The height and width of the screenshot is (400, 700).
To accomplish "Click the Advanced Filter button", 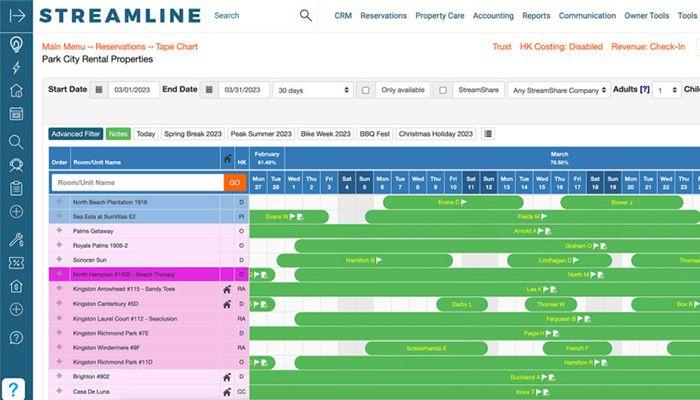I will tap(76, 134).
